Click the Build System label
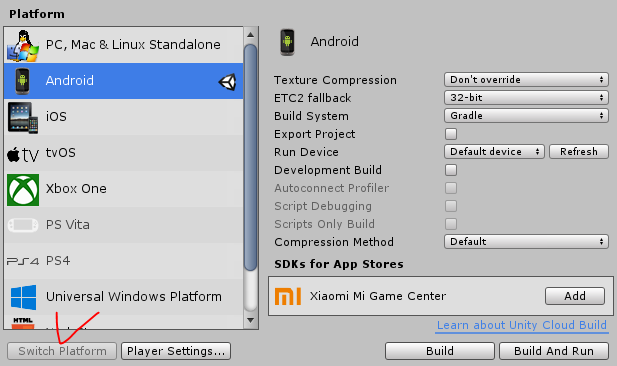The image size is (617, 366). pos(311,116)
